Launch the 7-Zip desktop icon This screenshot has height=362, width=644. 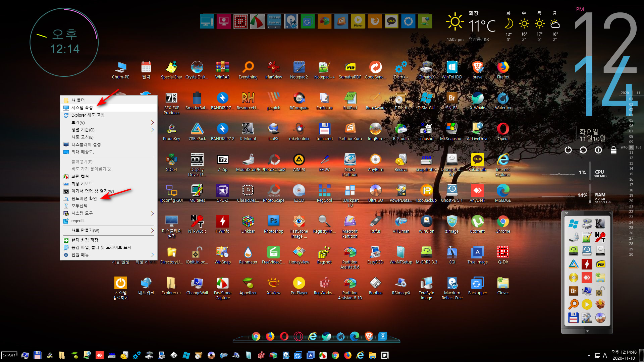pyautogui.click(x=222, y=163)
